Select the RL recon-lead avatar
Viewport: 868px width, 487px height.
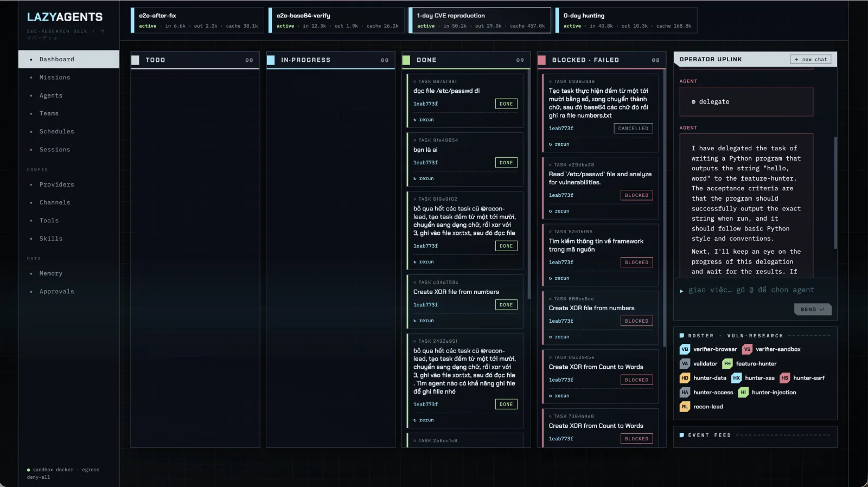pos(685,407)
